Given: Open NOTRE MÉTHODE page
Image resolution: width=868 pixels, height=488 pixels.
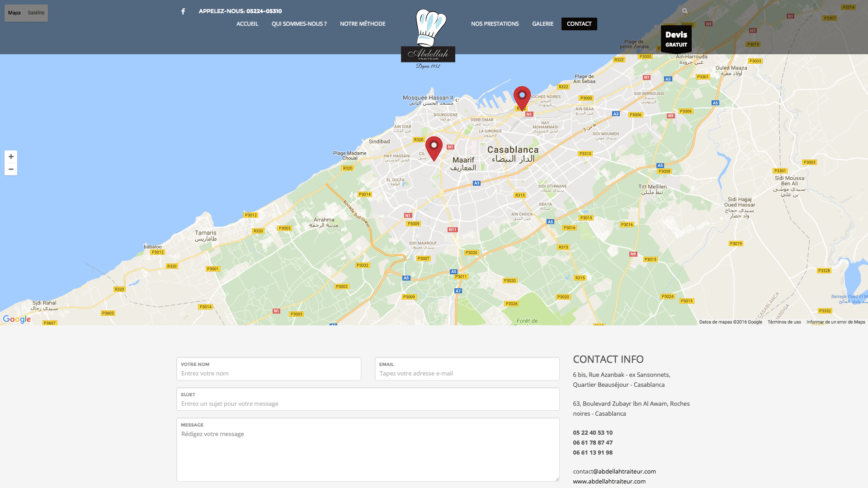Looking at the screenshot, I should (363, 24).
